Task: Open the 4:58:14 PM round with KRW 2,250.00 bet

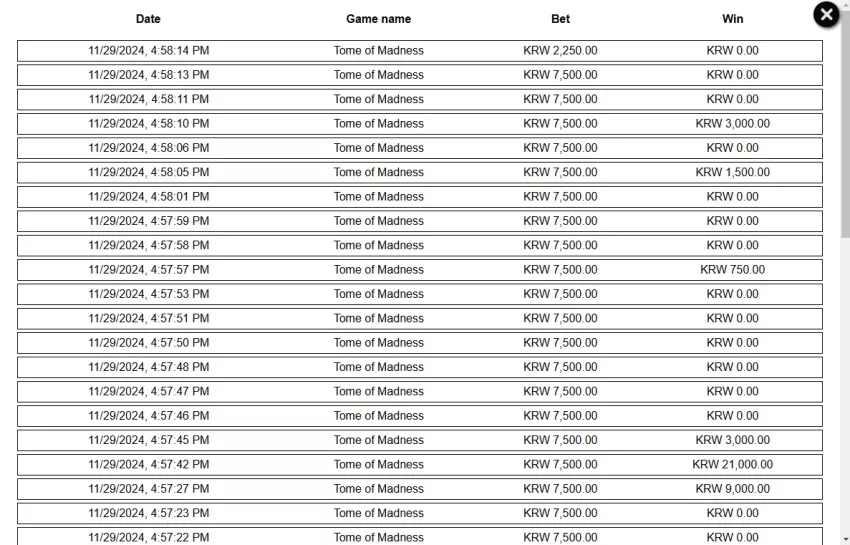Action: (x=420, y=51)
